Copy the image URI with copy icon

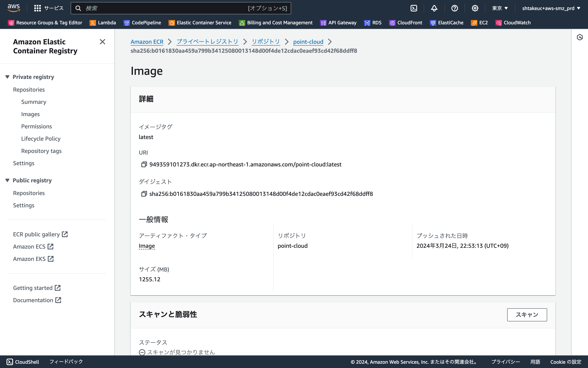tap(144, 165)
